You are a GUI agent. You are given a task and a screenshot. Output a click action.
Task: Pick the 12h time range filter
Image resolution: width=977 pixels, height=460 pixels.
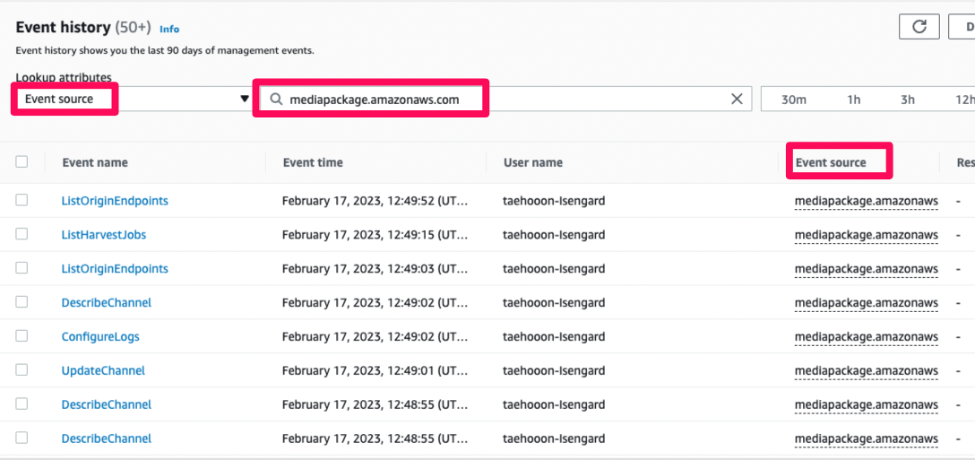(963, 99)
